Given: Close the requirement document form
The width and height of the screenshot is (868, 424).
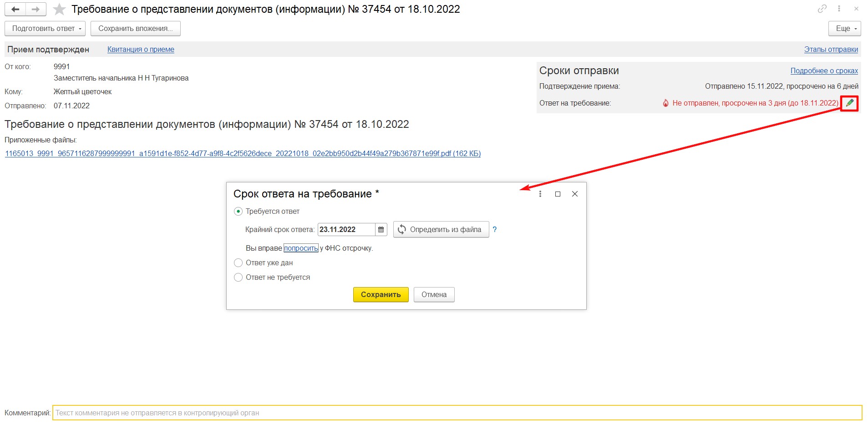Looking at the screenshot, I should [856, 9].
